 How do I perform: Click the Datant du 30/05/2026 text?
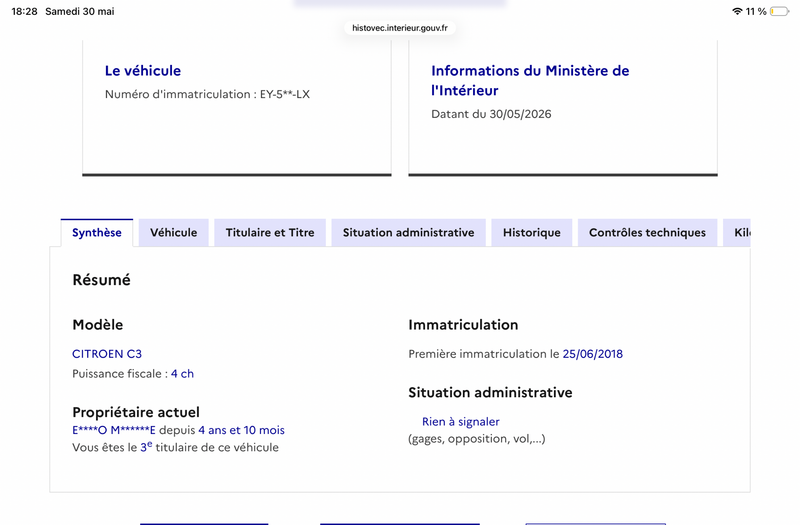click(x=491, y=114)
